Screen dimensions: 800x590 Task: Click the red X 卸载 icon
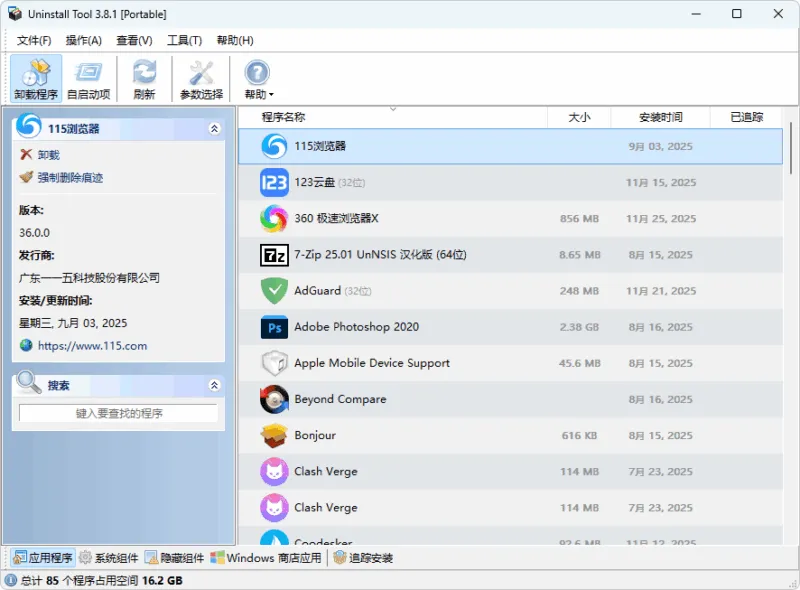[x=26, y=154]
